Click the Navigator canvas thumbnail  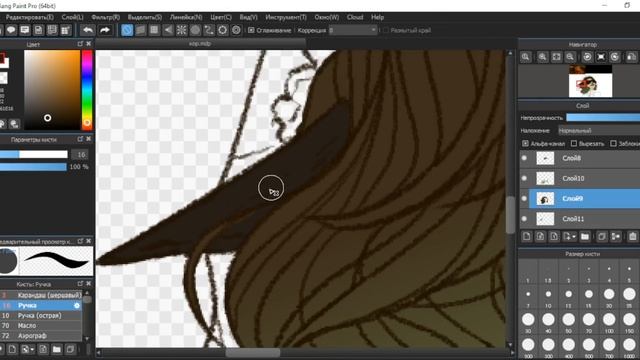pos(590,81)
